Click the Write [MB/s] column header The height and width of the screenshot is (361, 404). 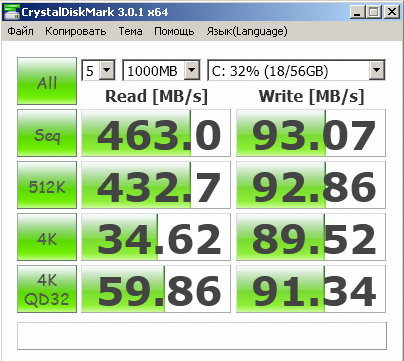tap(311, 97)
